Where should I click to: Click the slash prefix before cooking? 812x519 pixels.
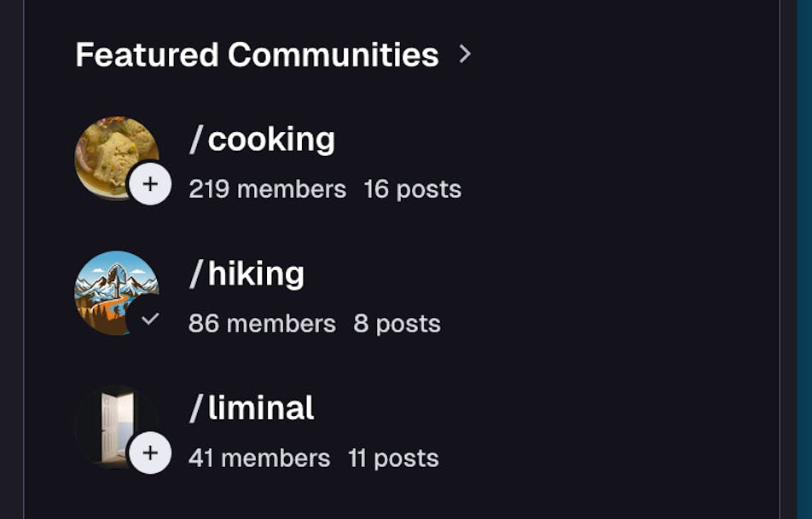(x=196, y=139)
